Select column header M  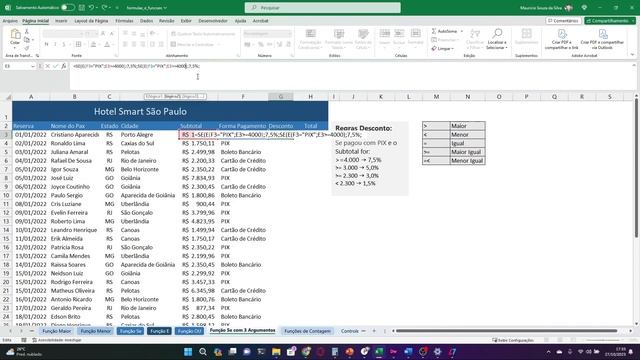(x=436, y=97)
